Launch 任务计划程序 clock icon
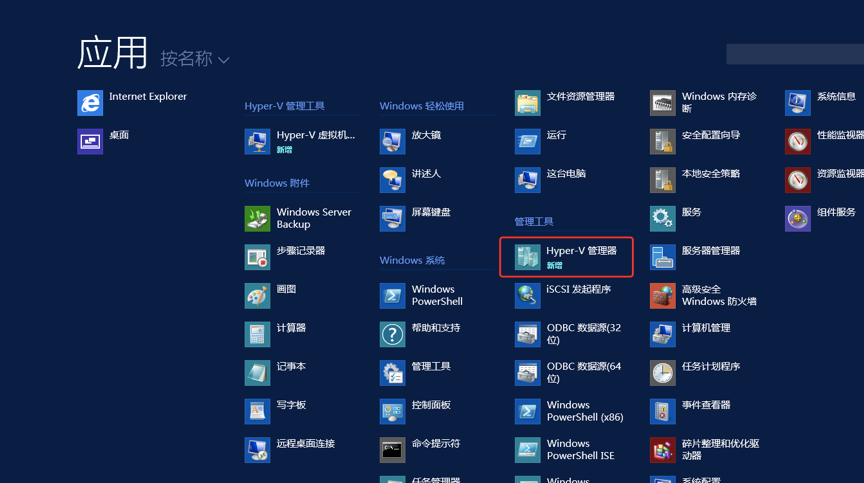Viewport: 864px width, 483px height. tap(662, 373)
